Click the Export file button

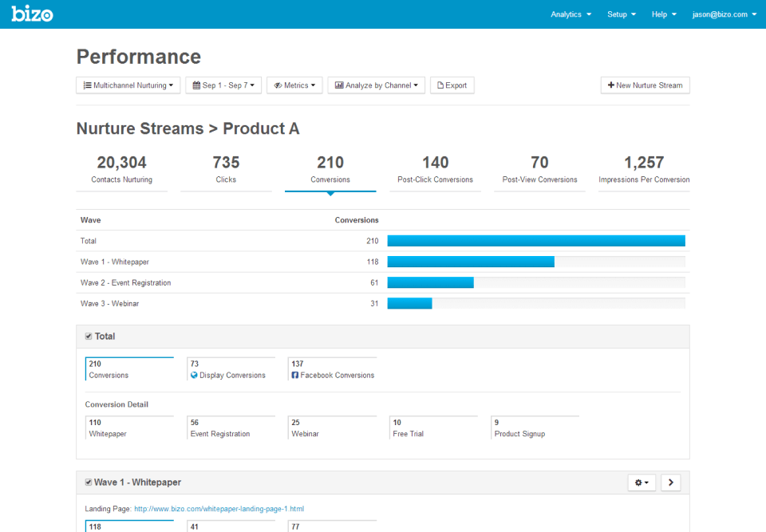pos(452,85)
